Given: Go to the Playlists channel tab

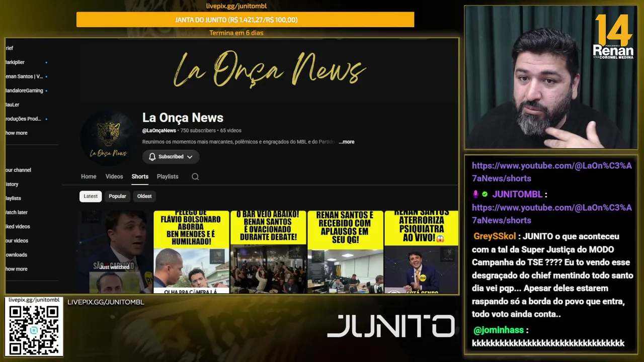Looking at the screenshot, I should coord(168,176).
